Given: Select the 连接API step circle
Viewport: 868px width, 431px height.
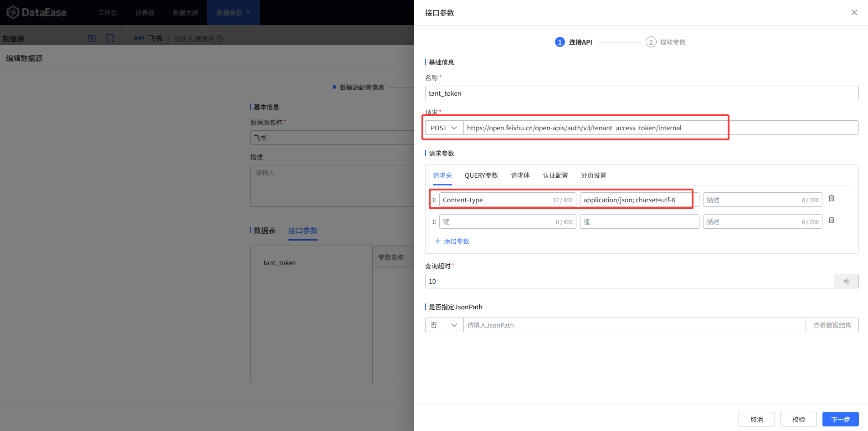Looking at the screenshot, I should pos(560,42).
